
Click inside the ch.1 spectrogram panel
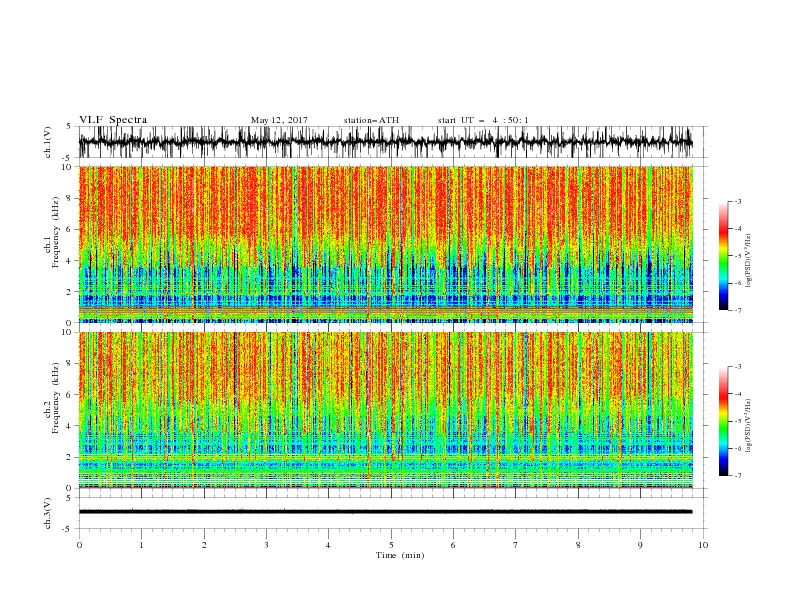(385, 244)
